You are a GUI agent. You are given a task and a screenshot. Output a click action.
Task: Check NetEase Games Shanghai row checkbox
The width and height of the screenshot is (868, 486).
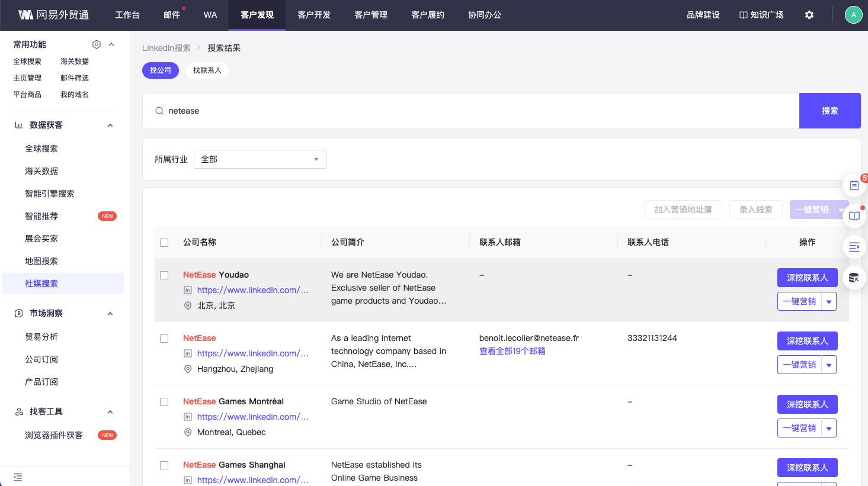[x=164, y=465]
